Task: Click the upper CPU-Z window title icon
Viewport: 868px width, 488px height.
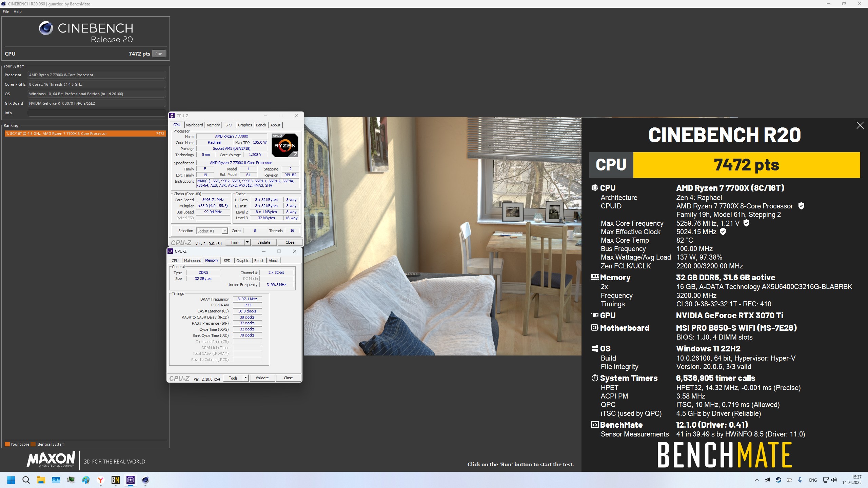Action: (172, 116)
